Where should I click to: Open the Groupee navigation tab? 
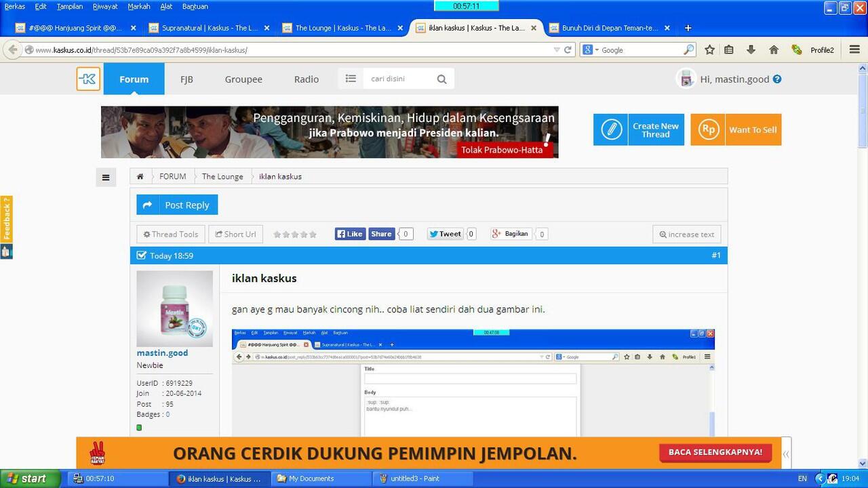pos(243,79)
